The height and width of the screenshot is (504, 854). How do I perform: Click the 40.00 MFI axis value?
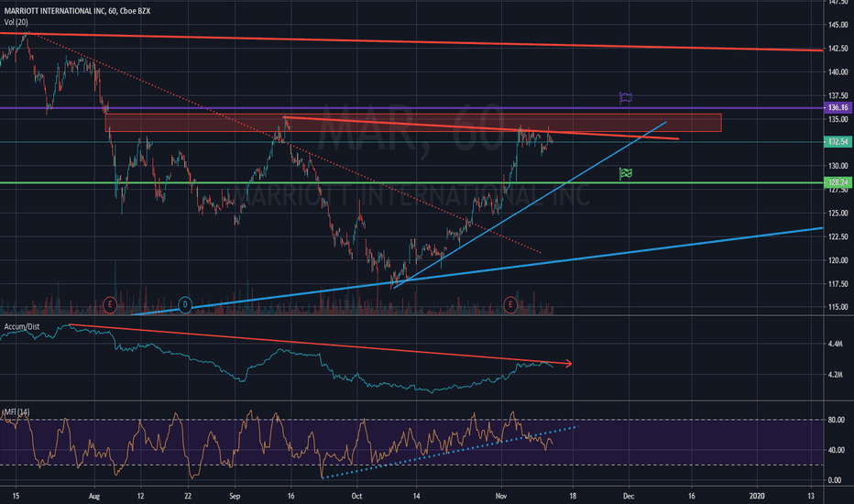point(836,450)
